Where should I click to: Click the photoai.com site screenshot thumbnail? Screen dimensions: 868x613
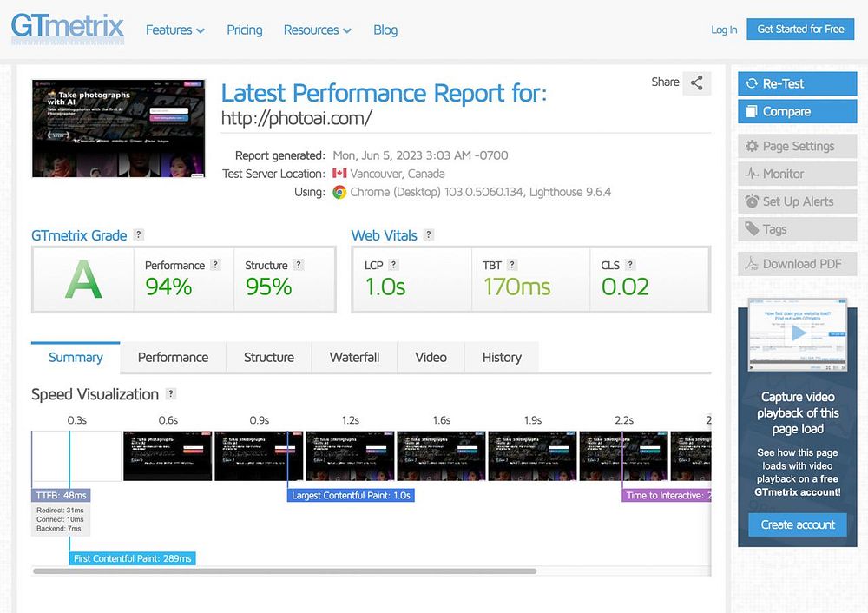(118, 129)
